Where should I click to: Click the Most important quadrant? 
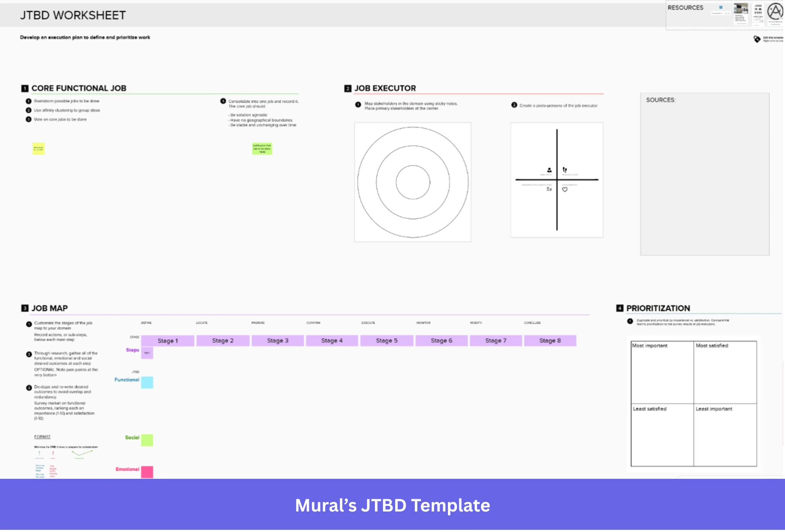(x=662, y=372)
